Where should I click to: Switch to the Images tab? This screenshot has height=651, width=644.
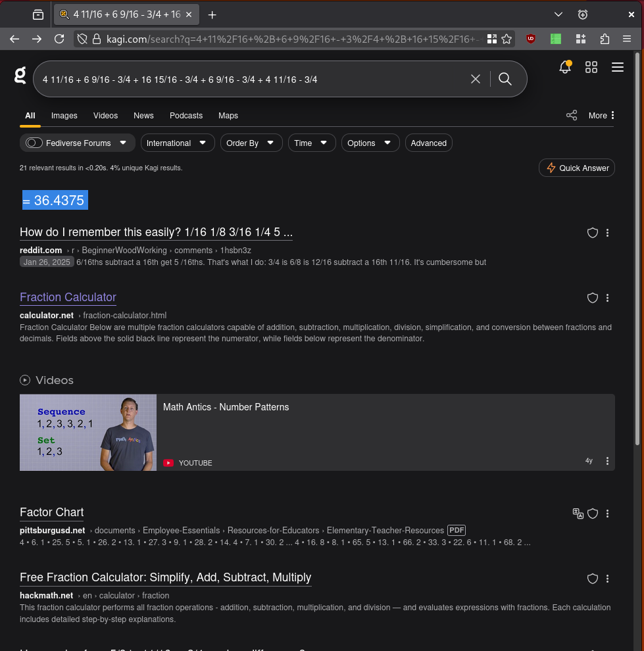click(x=64, y=116)
